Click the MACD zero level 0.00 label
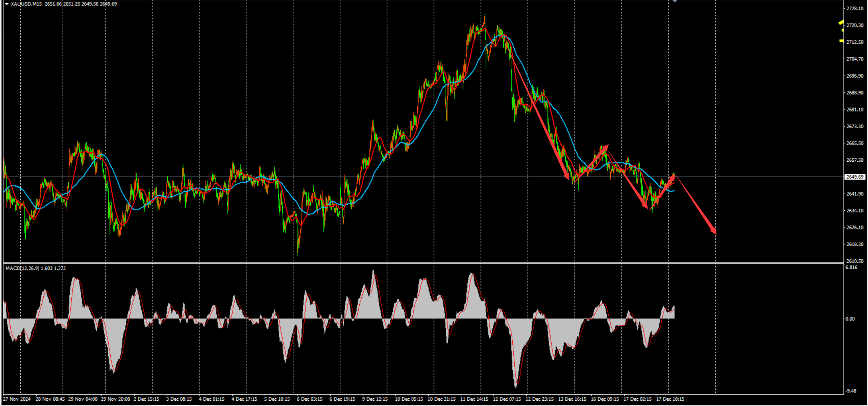The image size is (868, 406). pos(850,319)
